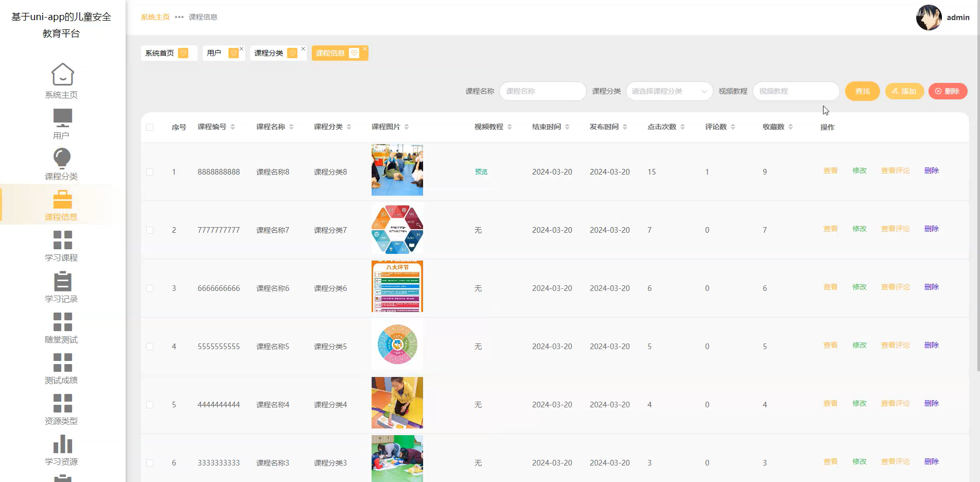Image resolution: width=980 pixels, height=482 pixels.
Task: Click 查看评论 for 课程名称6 row
Action: tap(895, 287)
